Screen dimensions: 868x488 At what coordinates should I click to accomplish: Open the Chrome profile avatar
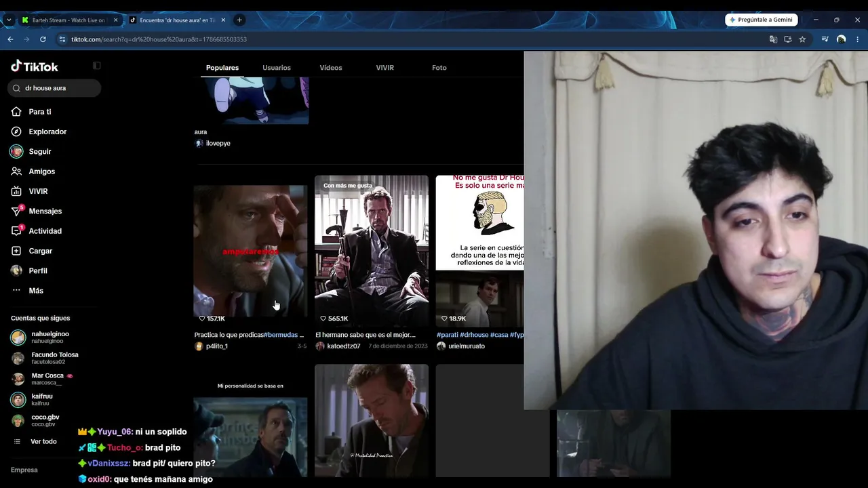[842, 39]
